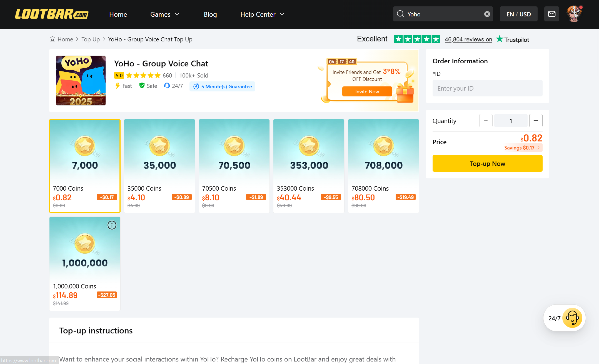
Task: Click the Fast lightning icon
Action: (118, 86)
